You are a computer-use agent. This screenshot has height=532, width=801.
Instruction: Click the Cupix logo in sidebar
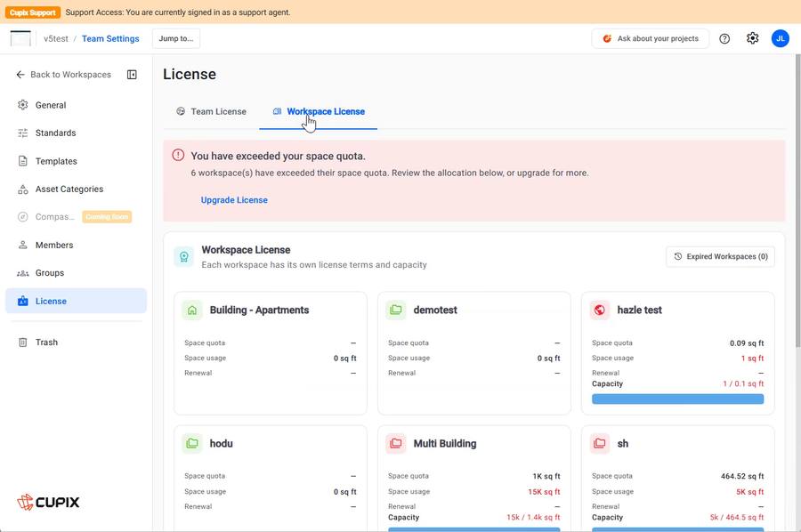48,502
